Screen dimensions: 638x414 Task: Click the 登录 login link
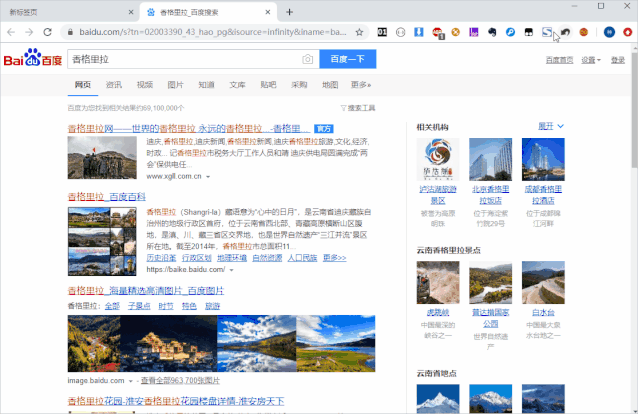coord(618,60)
